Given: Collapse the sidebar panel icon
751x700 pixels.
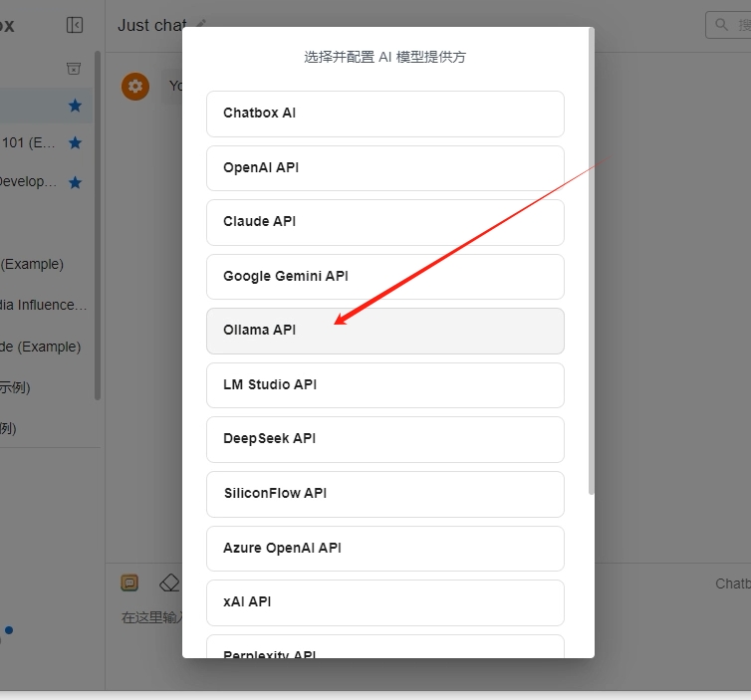Looking at the screenshot, I should pos(75,25).
